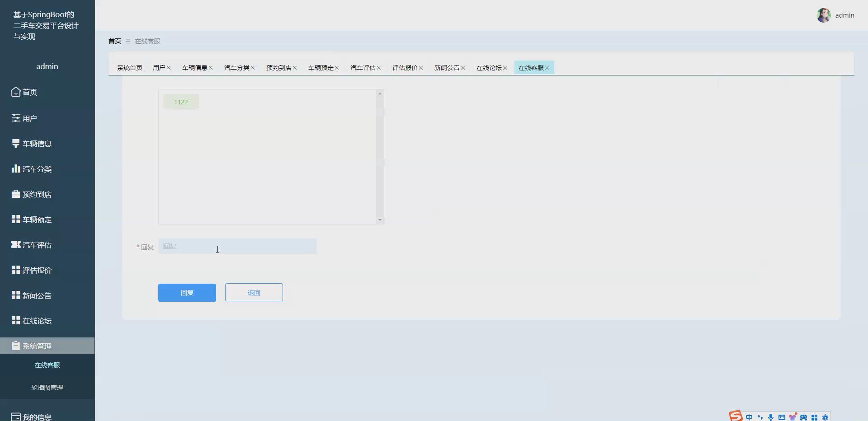Open the toolbox four-squares icon in IME bar
Screen dimensions: 868x421
tap(814, 417)
